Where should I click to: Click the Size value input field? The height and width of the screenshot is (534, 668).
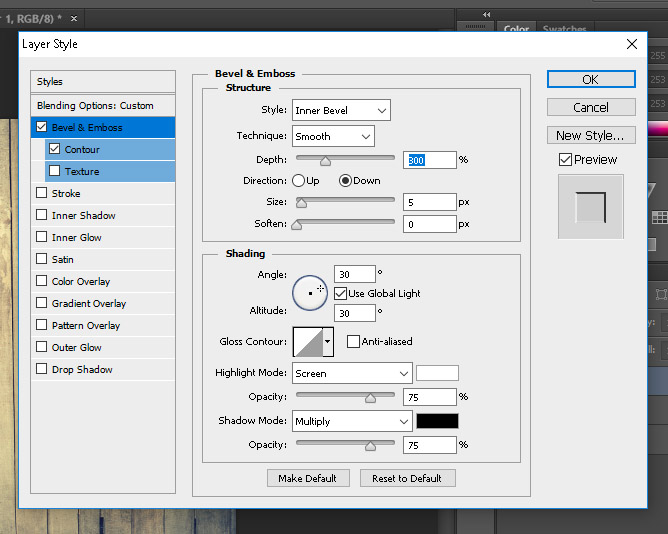(x=429, y=202)
